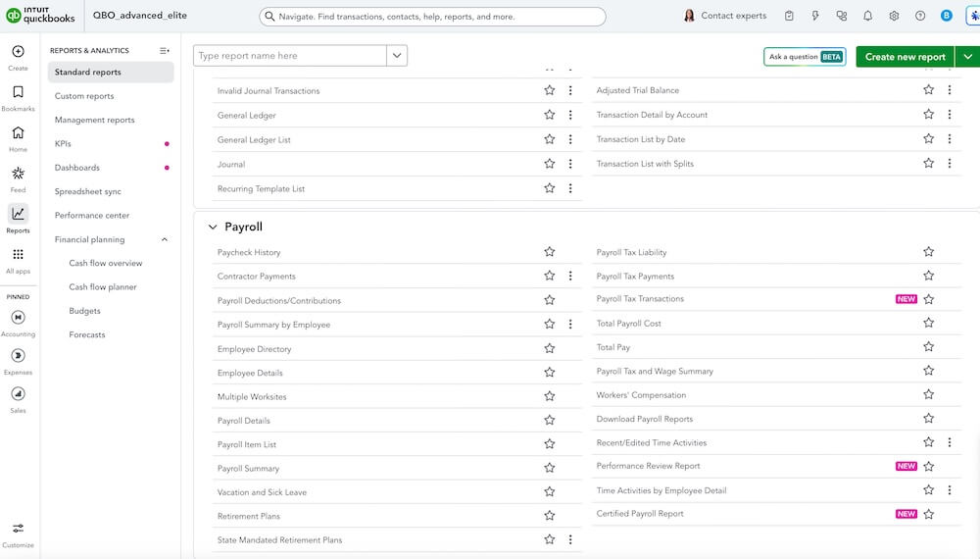Favorite the Workers' Compensation star
The height and width of the screenshot is (559, 980).
[929, 394]
